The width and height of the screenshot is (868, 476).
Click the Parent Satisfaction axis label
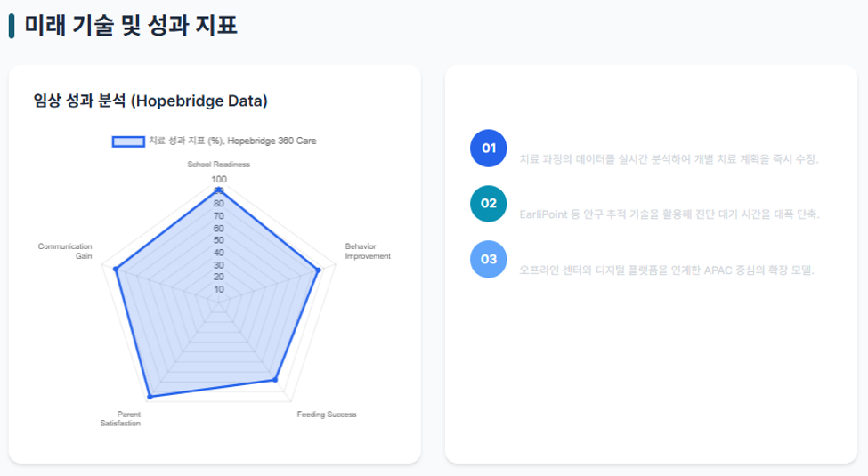point(121,418)
